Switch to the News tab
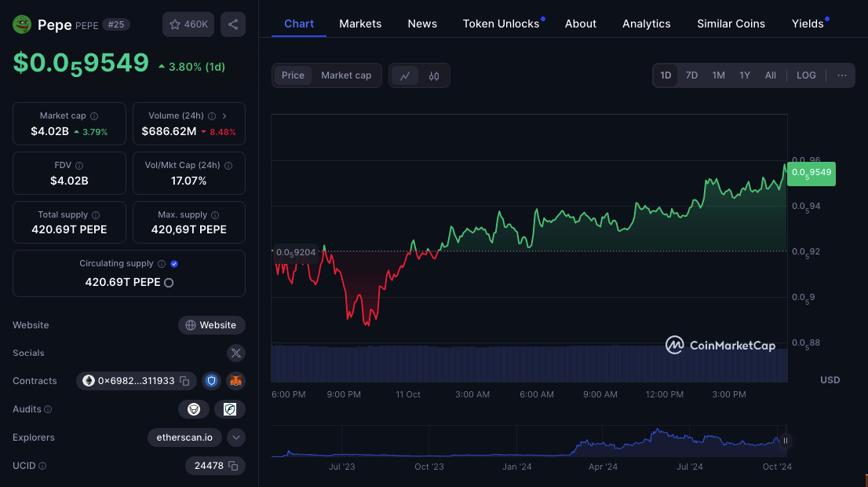Screen dimensions: 868x487 tap(422, 24)
